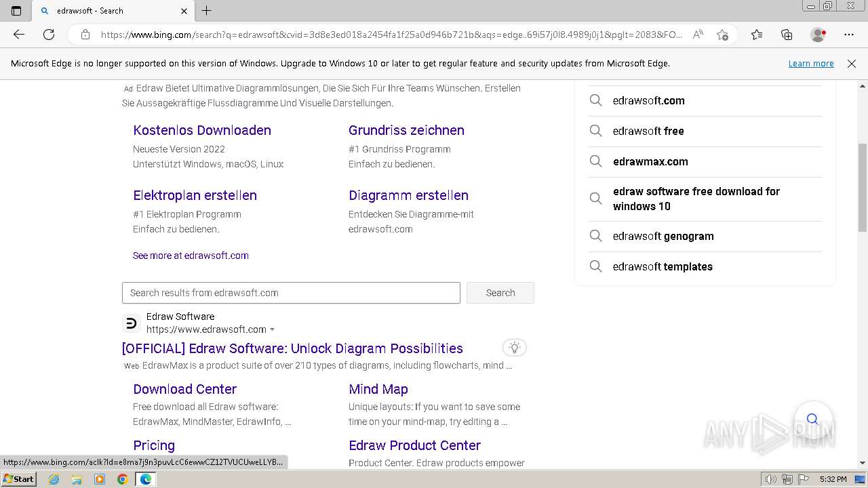Screen dimensions: 868x488
Task: Click magnifier icon beside edrawmax.com
Action: (595, 161)
